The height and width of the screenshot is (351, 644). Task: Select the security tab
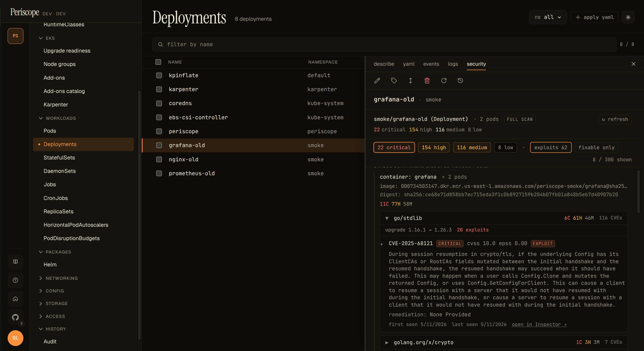476,64
